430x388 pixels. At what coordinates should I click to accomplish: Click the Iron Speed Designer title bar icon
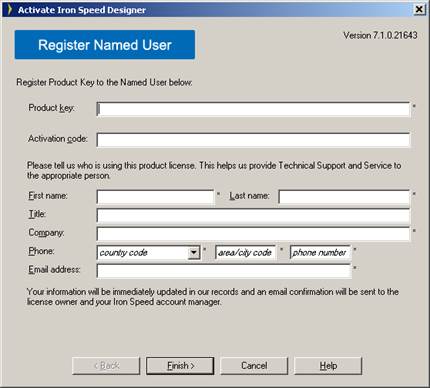click(x=10, y=9)
